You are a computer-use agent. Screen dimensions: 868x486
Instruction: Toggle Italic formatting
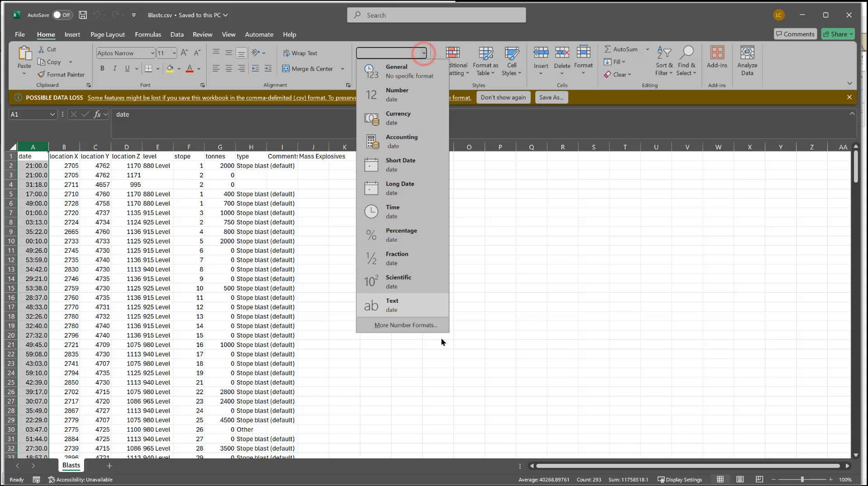tap(115, 68)
